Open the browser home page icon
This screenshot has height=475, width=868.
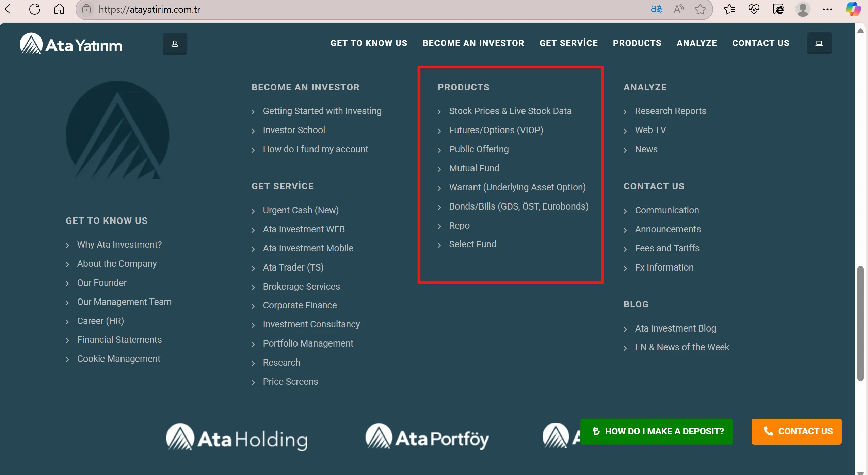tap(59, 9)
